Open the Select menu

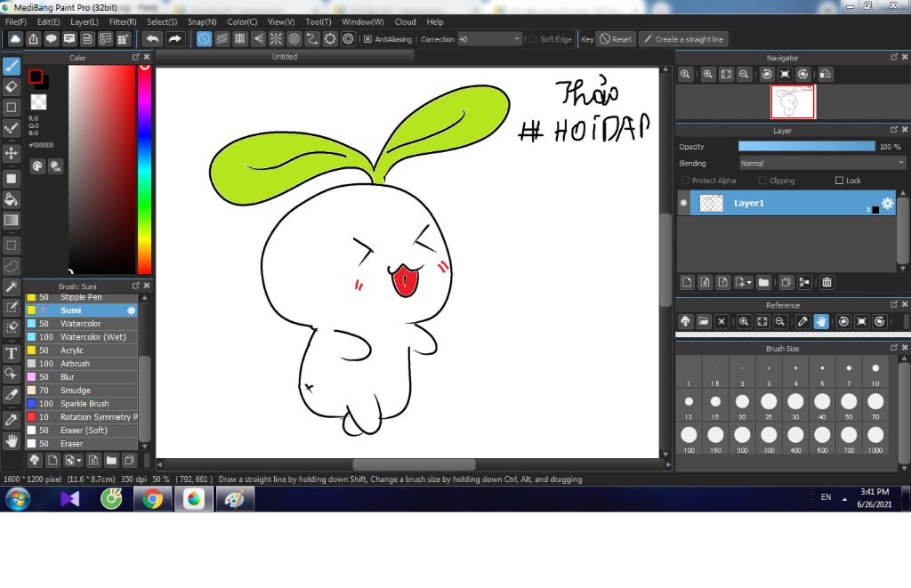[x=162, y=21]
